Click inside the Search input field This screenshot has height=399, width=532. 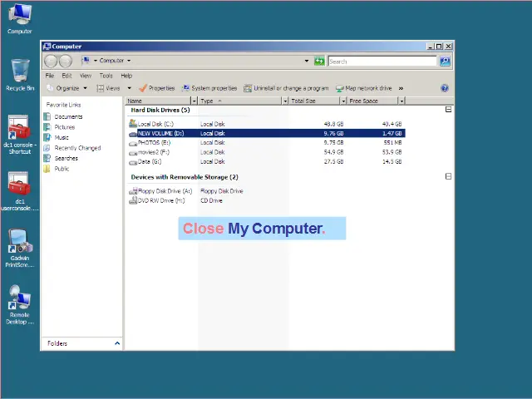[382, 61]
